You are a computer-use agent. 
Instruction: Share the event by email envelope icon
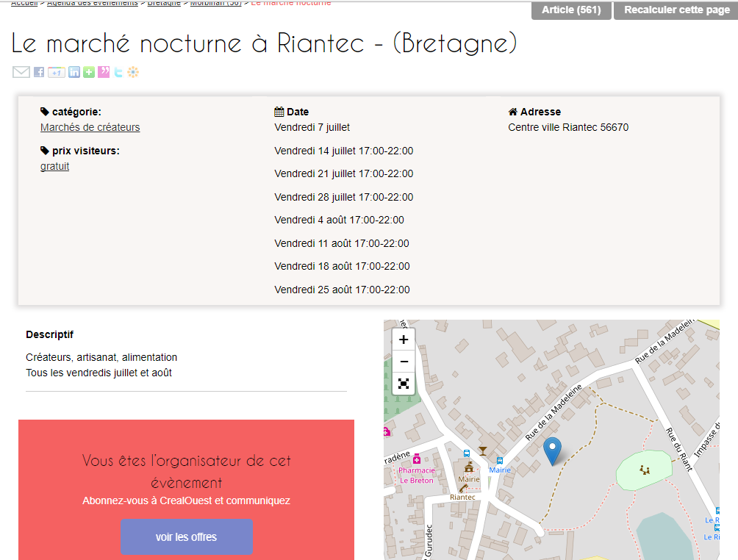click(21, 72)
